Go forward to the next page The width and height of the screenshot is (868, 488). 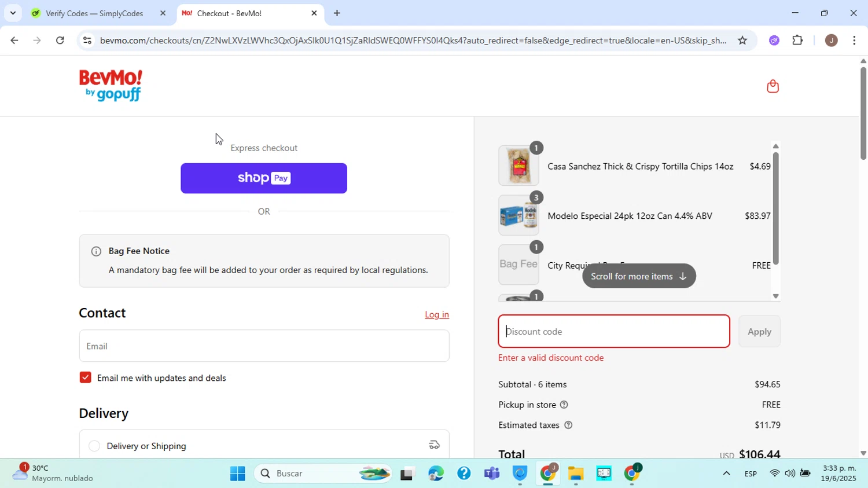[x=37, y=41]
